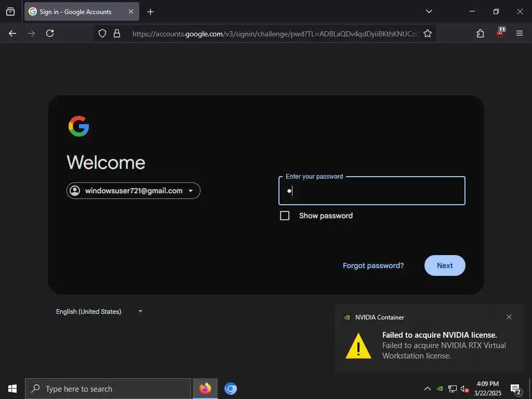Click the Next button
The width and height of the screenshot is (532, 399).
click(445, 265)
